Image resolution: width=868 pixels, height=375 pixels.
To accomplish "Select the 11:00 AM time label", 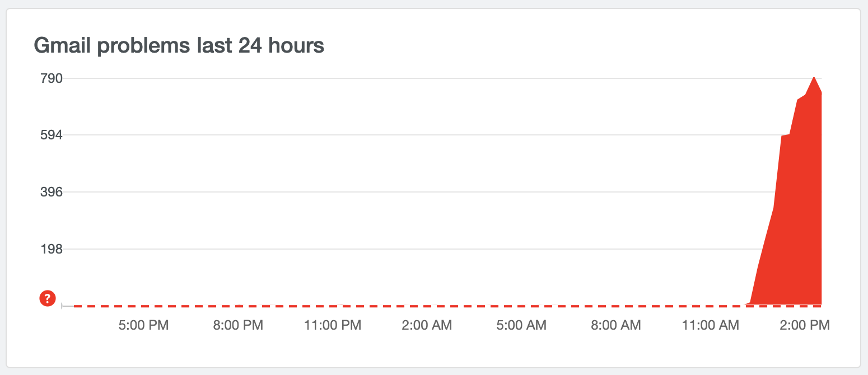I will click(711, 325).
